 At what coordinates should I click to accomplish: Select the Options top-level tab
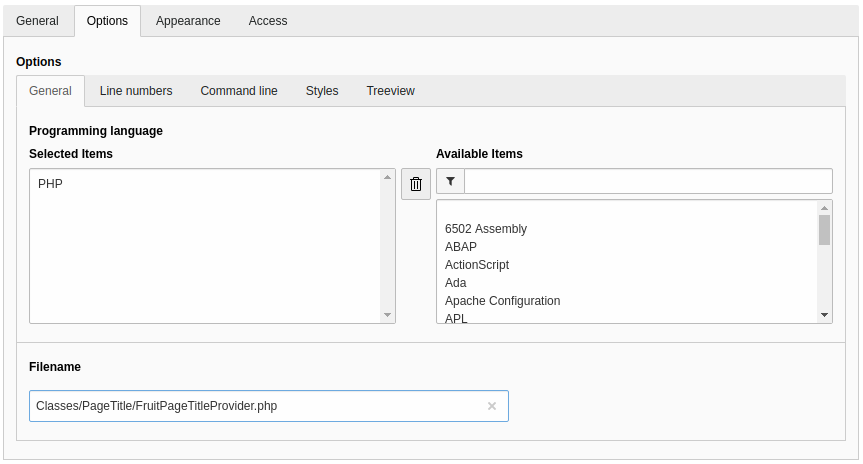click(107, 21)
